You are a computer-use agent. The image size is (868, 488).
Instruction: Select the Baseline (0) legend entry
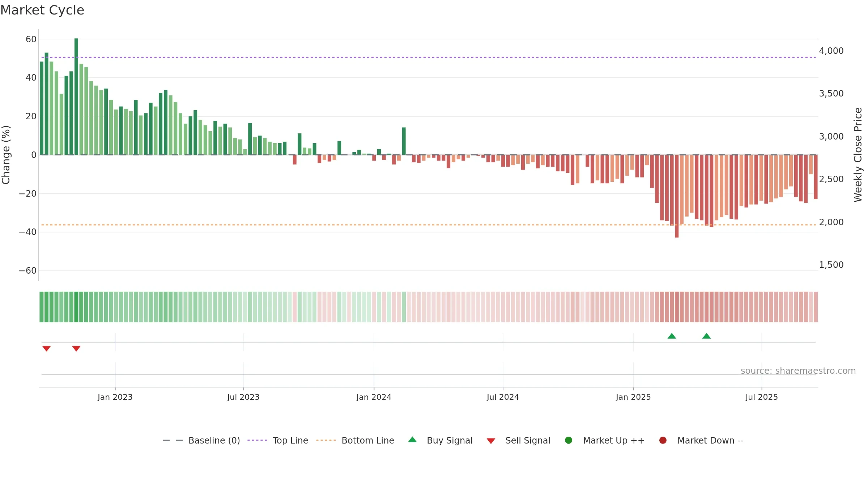pos(201,440)
